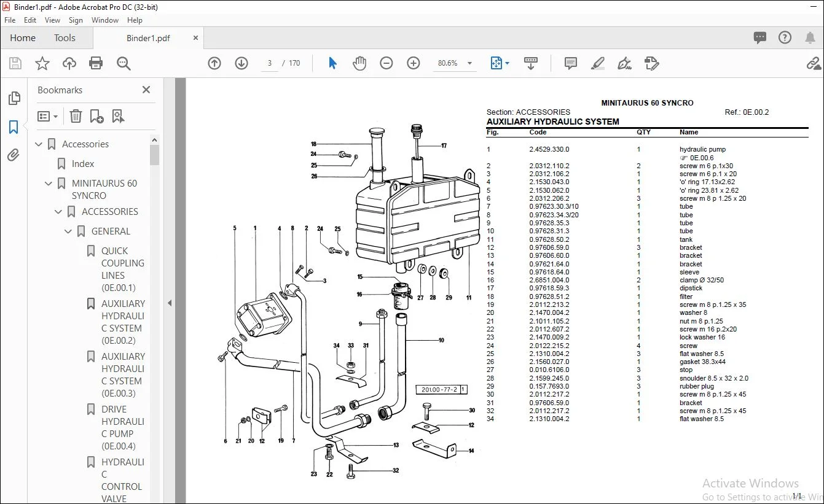Open the zoom level dropdown
The image size is (824, 504).
pos(470,63)
